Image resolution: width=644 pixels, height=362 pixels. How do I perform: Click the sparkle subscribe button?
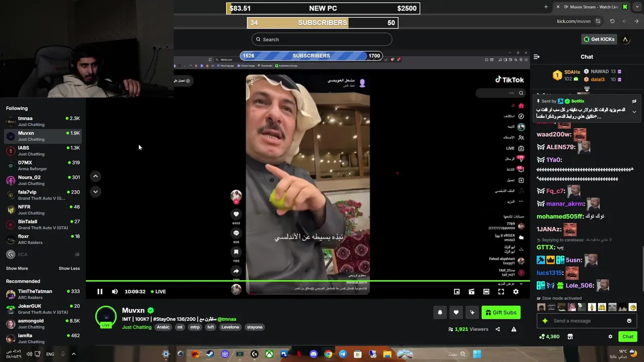point(472,312)
